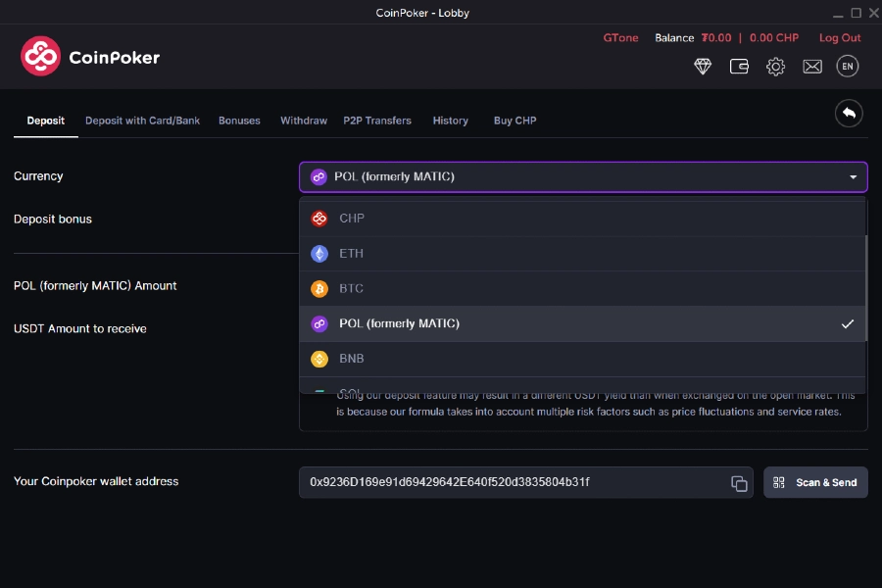Viewport: 882px width, 588px height.
Task: Copy wallet address with copy icon
Action: (x=739, y=483)
